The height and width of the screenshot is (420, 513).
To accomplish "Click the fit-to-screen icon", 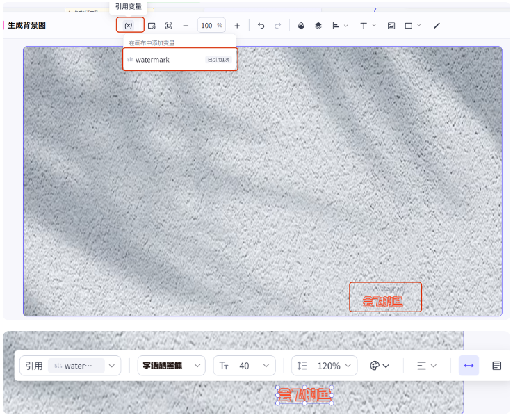I will point(168,26).
